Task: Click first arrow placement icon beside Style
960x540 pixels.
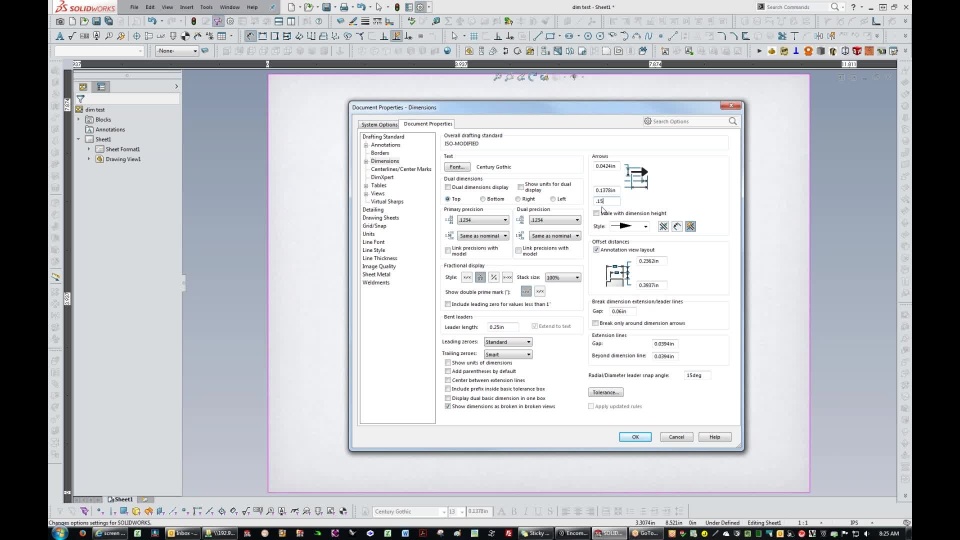Action: (x=663, y=227)
